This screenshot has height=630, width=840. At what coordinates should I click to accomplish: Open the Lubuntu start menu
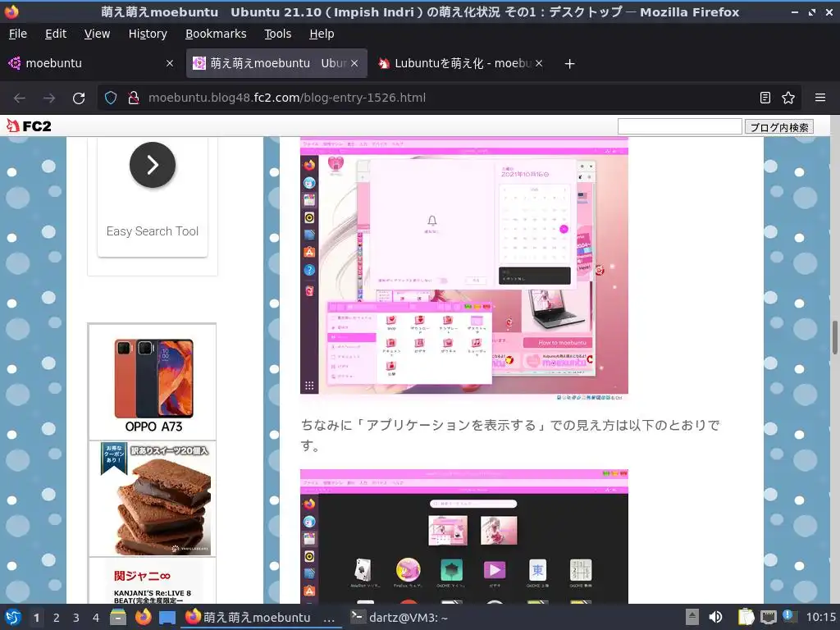click(x=13, y=618)
